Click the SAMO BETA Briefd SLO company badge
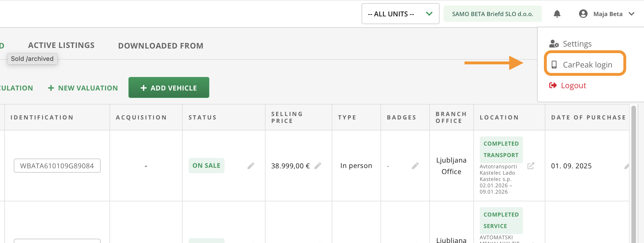 (x=492, y=14)
